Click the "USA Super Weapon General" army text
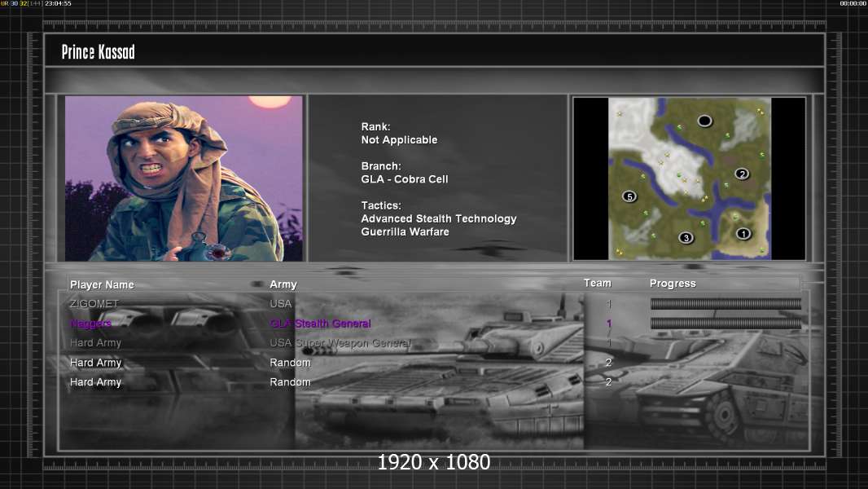868x489 pixels. [x=340, y=343]
